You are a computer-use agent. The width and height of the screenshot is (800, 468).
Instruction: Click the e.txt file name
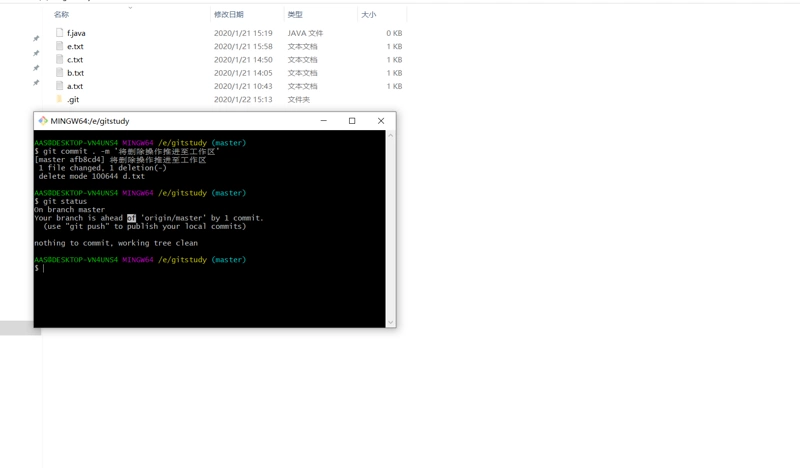pos(75,46)
